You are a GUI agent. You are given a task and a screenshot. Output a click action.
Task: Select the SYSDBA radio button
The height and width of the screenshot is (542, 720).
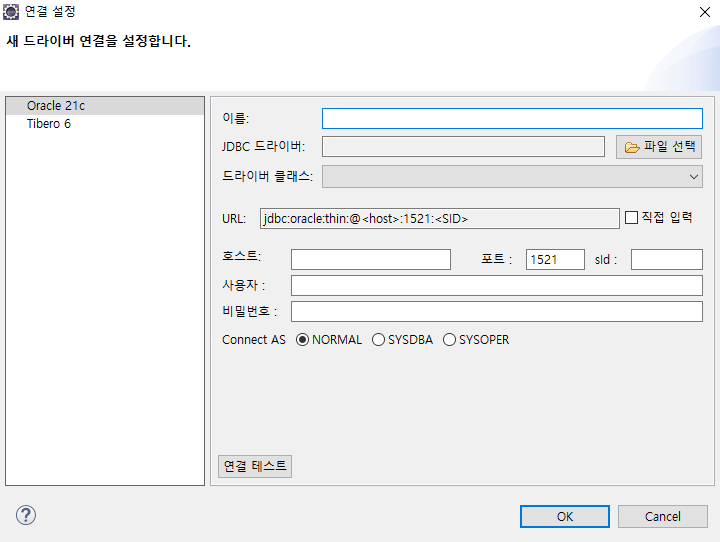pos(378,340)
